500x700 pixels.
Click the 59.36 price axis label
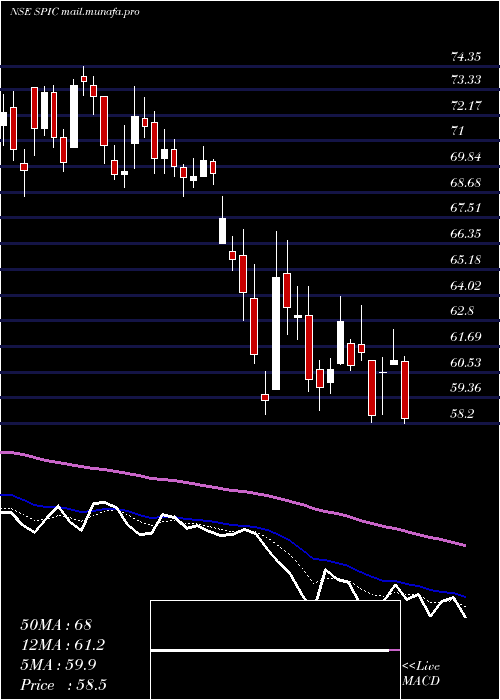pyautogui.click(x=466, y=388)
